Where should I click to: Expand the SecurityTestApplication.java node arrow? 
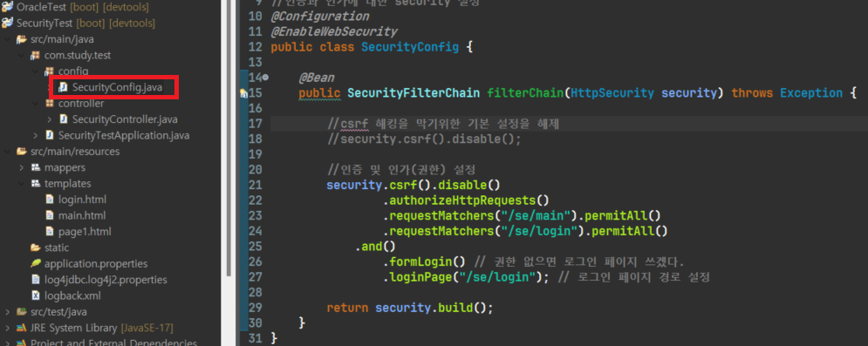click(x=36, y=135)
